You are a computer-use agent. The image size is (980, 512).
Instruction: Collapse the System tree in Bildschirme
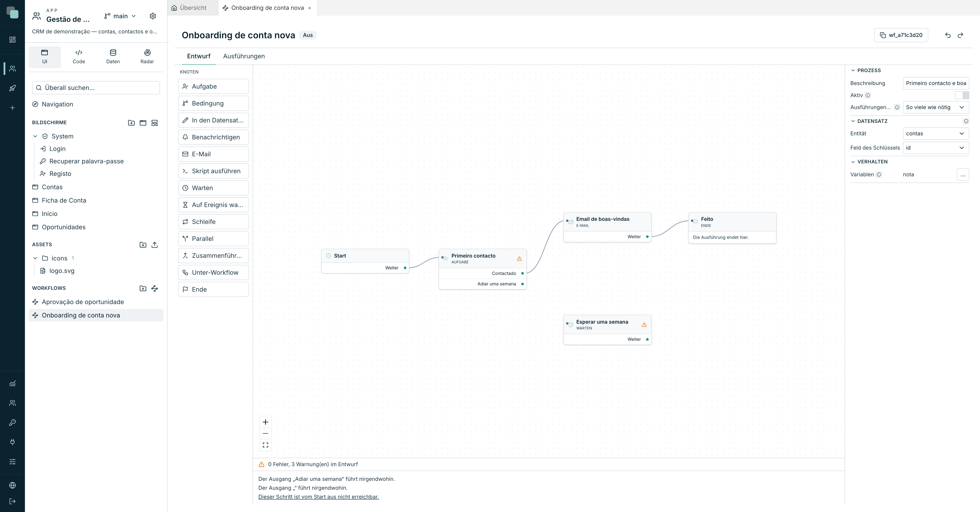tap(35, 136)
